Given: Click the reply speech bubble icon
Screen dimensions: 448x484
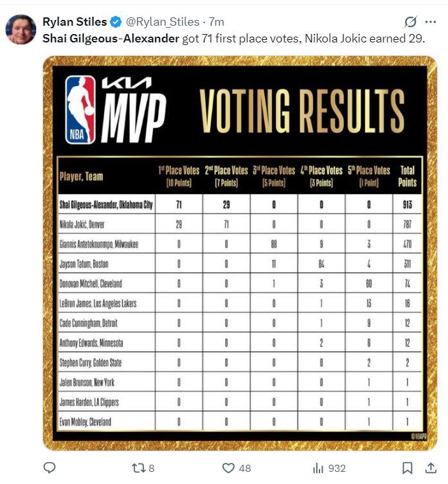Looking at the screenshot, I should [x=49, y=468].
